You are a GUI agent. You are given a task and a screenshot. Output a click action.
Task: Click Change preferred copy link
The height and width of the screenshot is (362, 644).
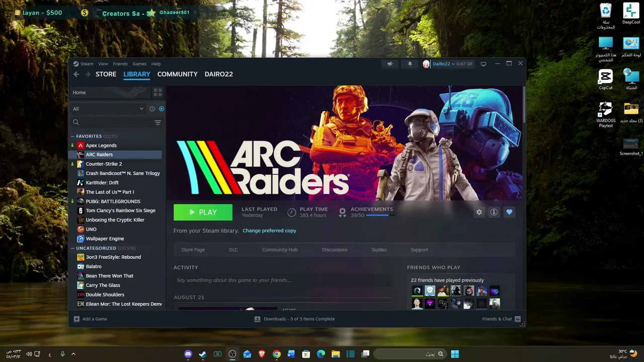[x=269, y=230]
